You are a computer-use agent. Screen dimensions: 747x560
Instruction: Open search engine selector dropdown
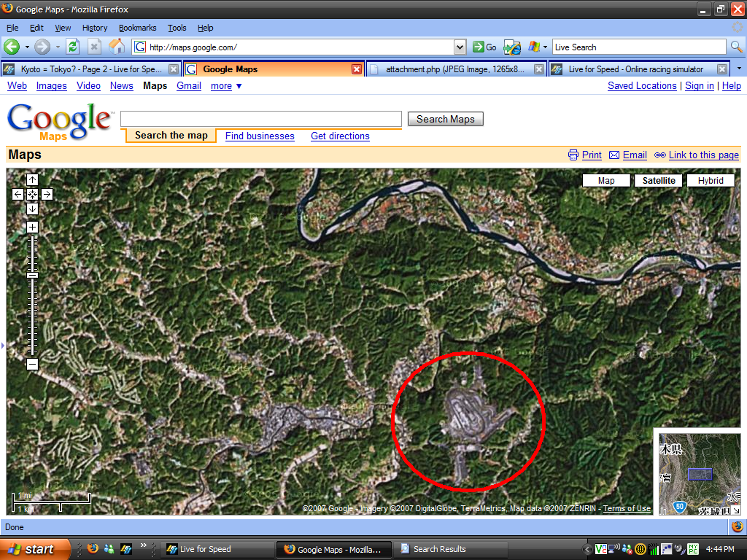click(x=545, y=47)
